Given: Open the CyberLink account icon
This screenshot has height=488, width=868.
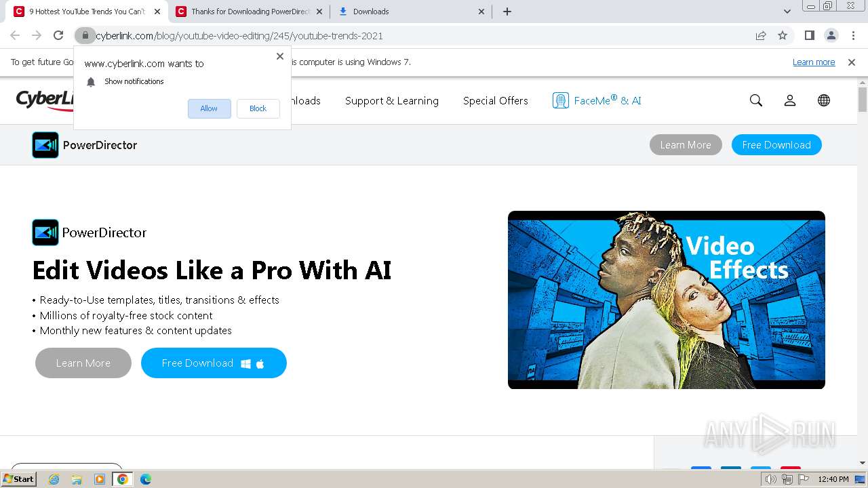Looking at the screenshot, I should click(790, 100).
